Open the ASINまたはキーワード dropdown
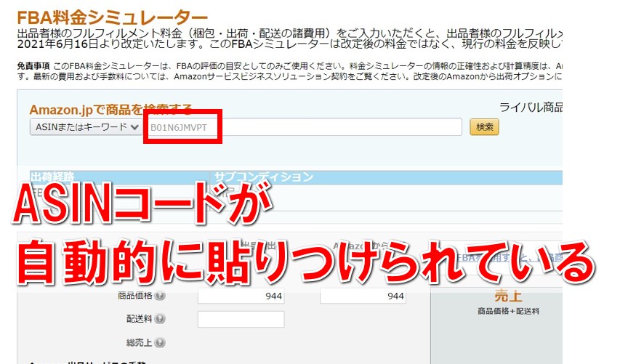620x364 pixels. (x=86, y=127)
